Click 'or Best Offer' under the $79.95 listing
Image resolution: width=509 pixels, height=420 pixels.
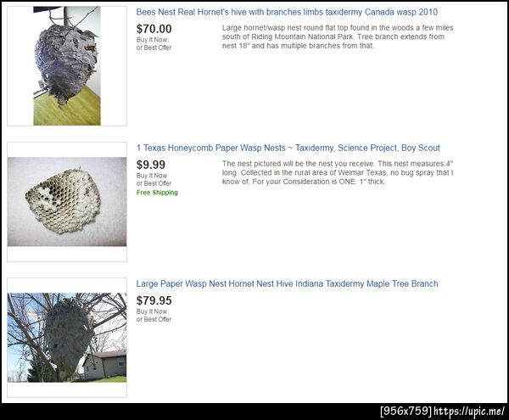(x=154, y=319)
